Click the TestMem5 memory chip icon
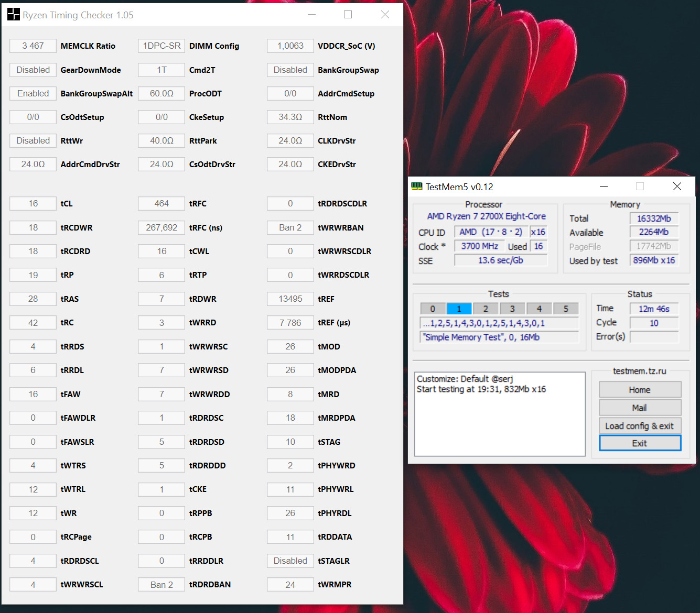 [417, 187]
